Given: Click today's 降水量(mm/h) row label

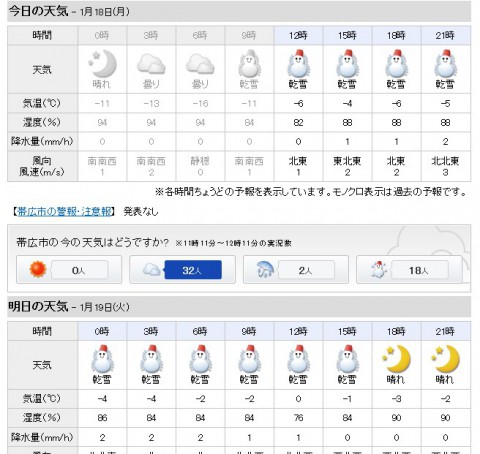Looking at the screenshot, I should (42, 141).
